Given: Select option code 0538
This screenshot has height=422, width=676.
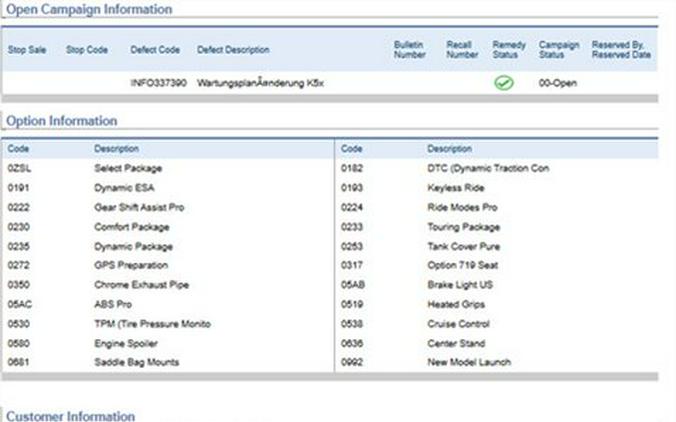Looking at the screenshot, I should point(352,324).
